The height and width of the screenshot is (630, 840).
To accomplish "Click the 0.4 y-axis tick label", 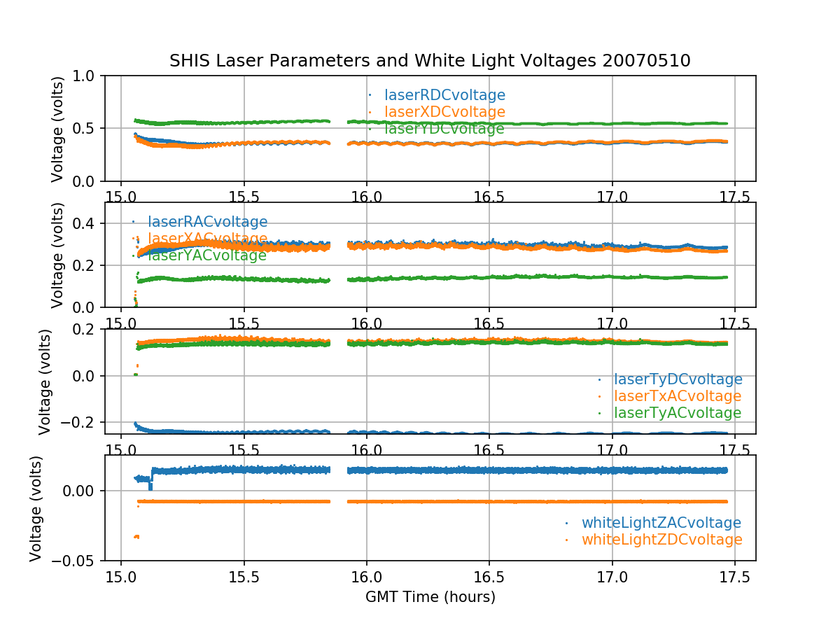I will click(x=87, y=223).
